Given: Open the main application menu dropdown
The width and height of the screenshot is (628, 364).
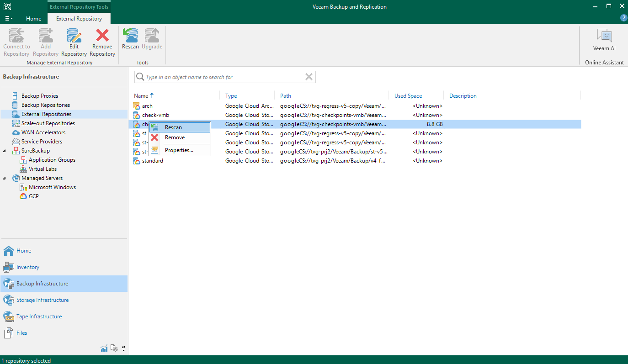Looking at the screenshot, I should click(x=9, y=19).
